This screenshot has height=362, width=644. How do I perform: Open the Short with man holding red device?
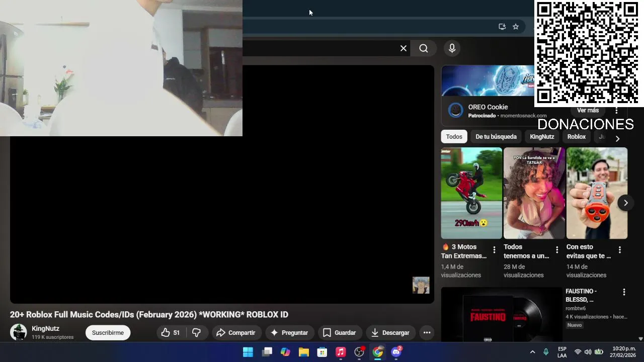tap(597, 193)
